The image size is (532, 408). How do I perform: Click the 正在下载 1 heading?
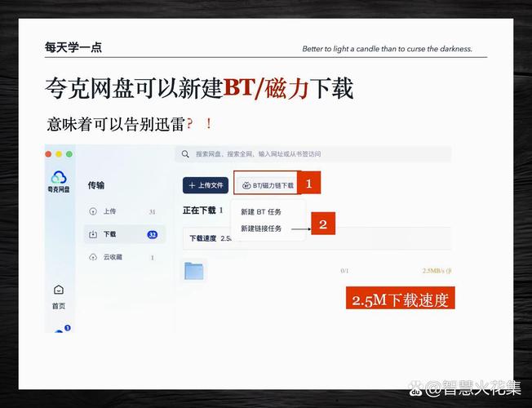[x=203, y=211]
